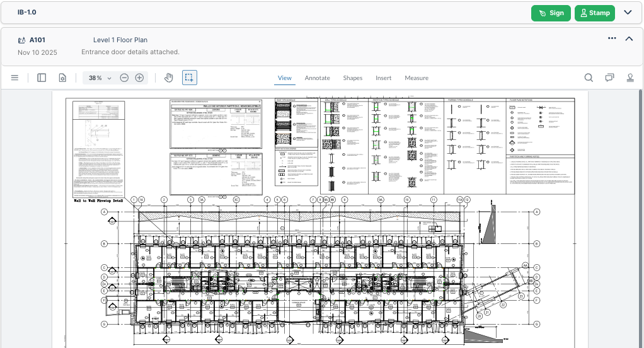644x348 pixels.
Task: Click the zoom out minus icon
Action: point(124,78)
